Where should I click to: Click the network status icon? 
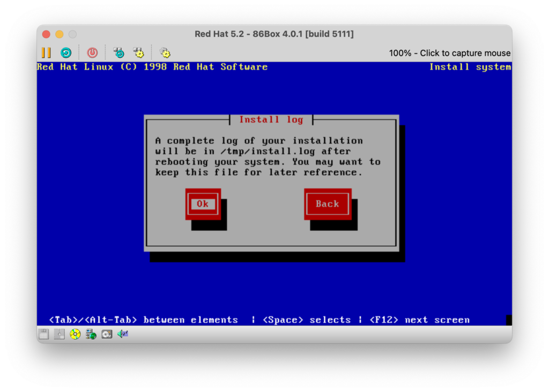pyautogui.click(x=91, y=334)
